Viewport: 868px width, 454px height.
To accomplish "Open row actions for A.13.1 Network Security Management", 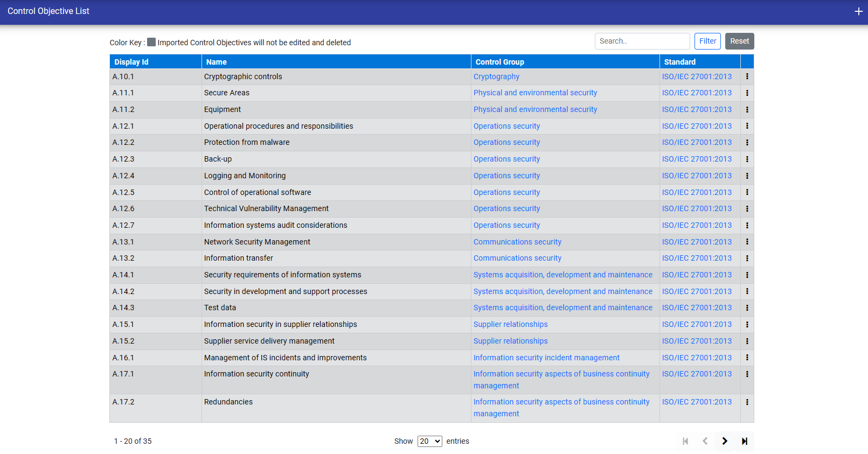I will point(747,242).
